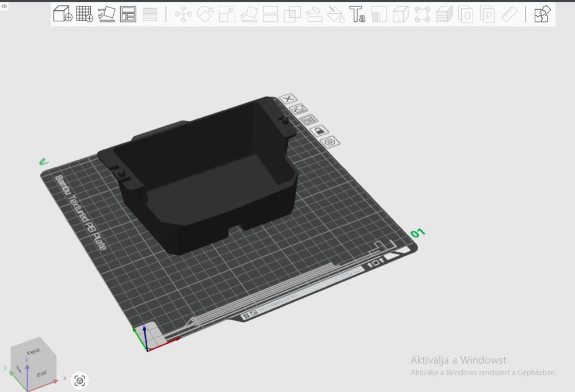Arrange all objects using toolbar icon
575x392 pixels.
128,14
